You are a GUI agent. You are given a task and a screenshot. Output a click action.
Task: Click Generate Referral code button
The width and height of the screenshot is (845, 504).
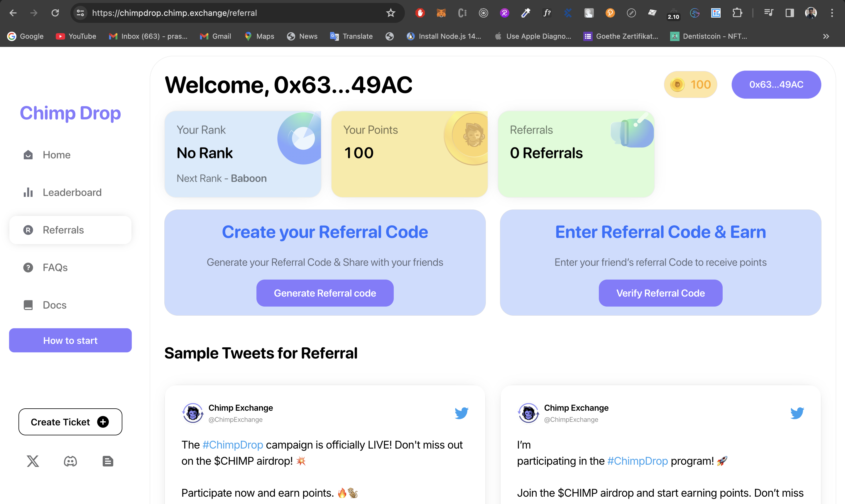[325, 293]
